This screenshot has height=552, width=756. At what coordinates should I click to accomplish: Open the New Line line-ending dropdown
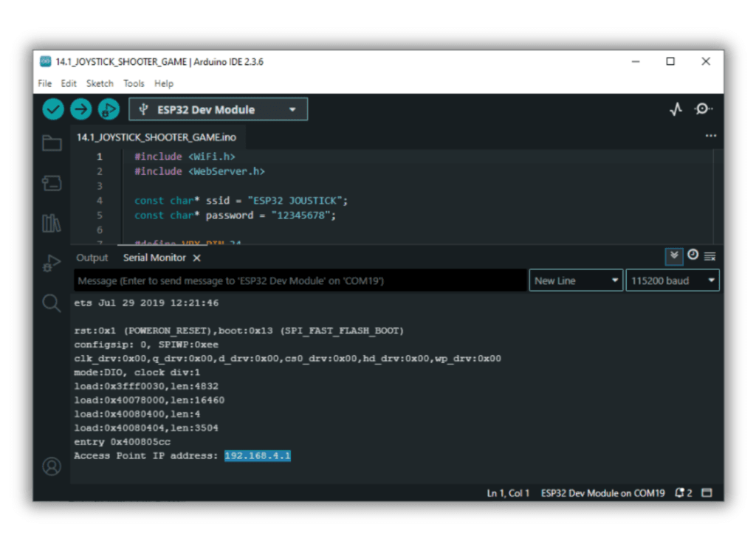pyautogui.click(x=576, y=280)
